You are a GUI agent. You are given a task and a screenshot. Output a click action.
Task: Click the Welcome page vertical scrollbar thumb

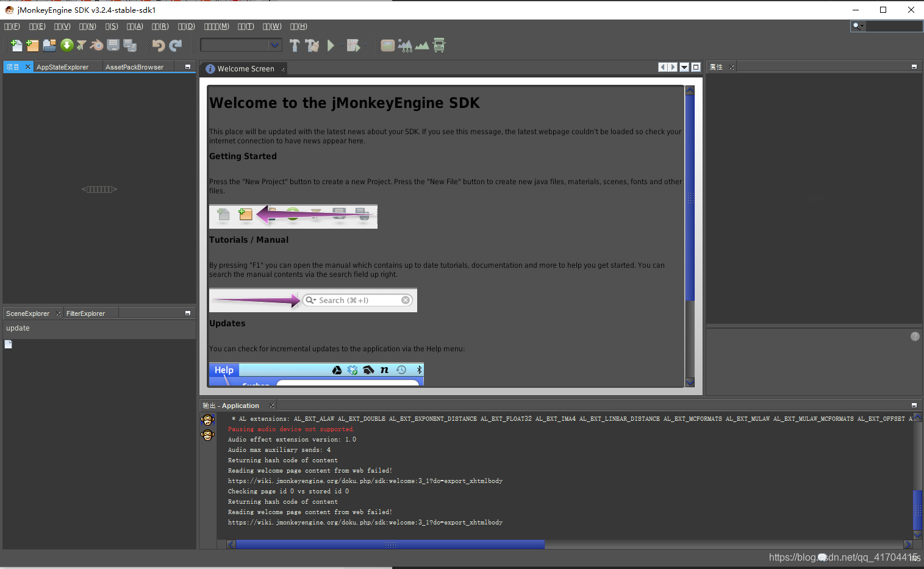[690, 198]
